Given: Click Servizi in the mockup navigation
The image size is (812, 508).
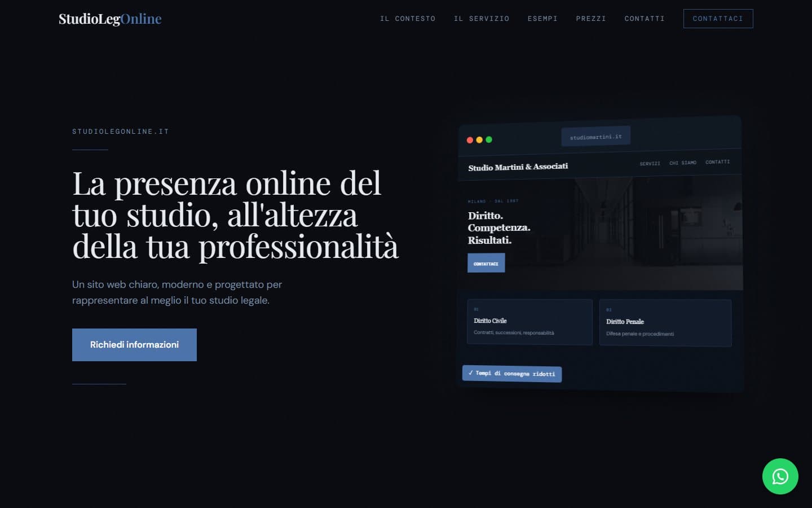Looking at the screenshot, I should pos(650,164).
